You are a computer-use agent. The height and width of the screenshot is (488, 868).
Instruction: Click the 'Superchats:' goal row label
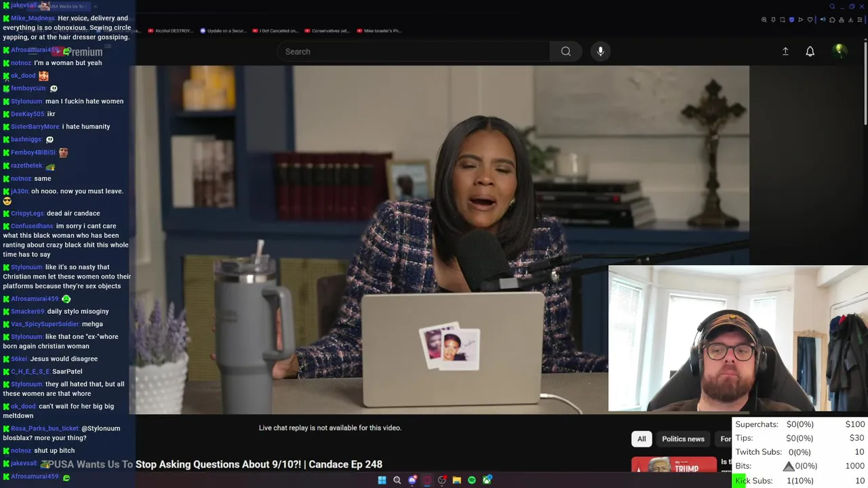757,424
